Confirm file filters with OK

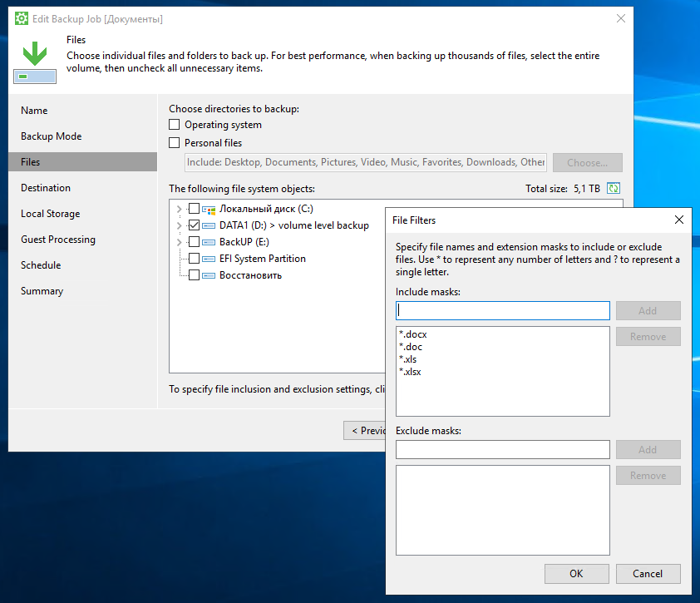[576, 574]
